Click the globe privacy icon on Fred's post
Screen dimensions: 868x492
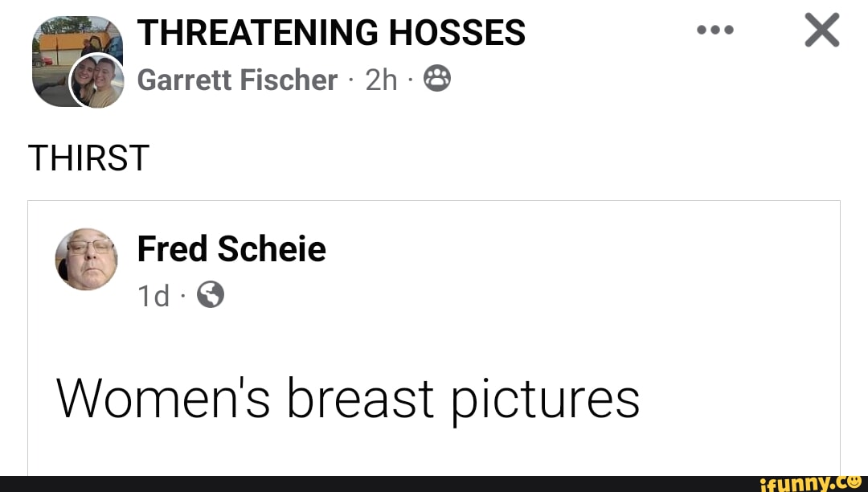(x=211, y=296)
